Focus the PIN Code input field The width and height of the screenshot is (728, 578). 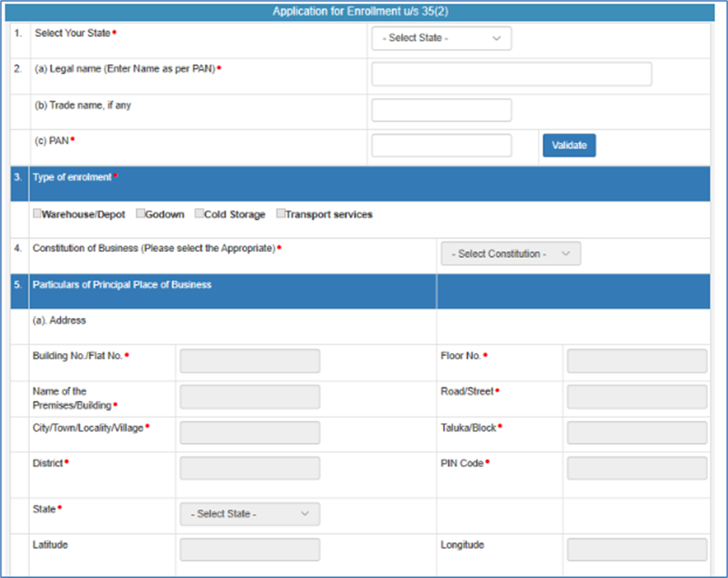coord(637,468)
